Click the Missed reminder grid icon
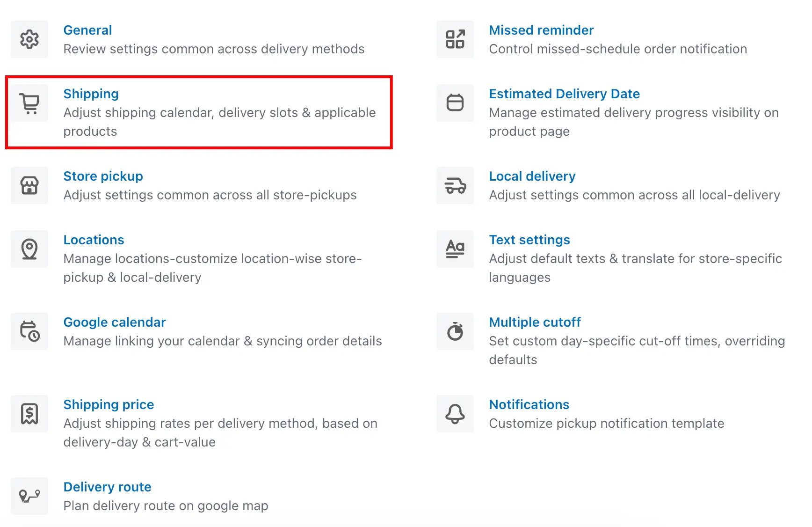Image resolution: width=812 pixels, height=527 pixels. click(x=455, y=39)
